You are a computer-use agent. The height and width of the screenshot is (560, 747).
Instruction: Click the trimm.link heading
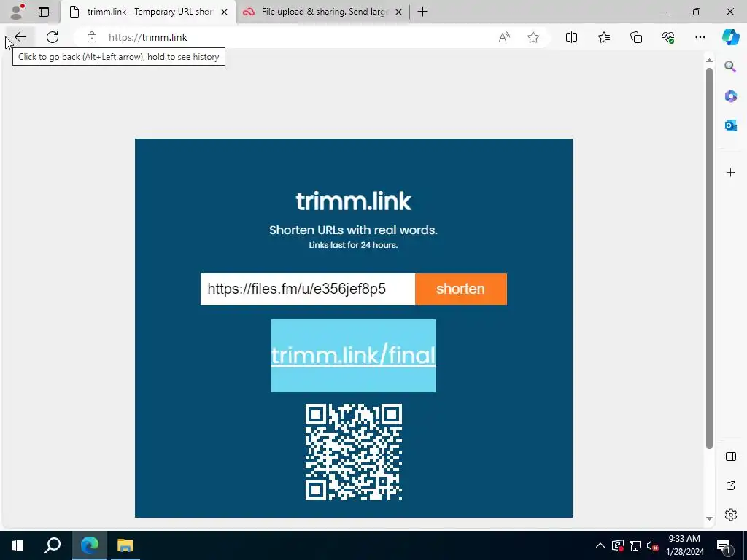point(353,201)
